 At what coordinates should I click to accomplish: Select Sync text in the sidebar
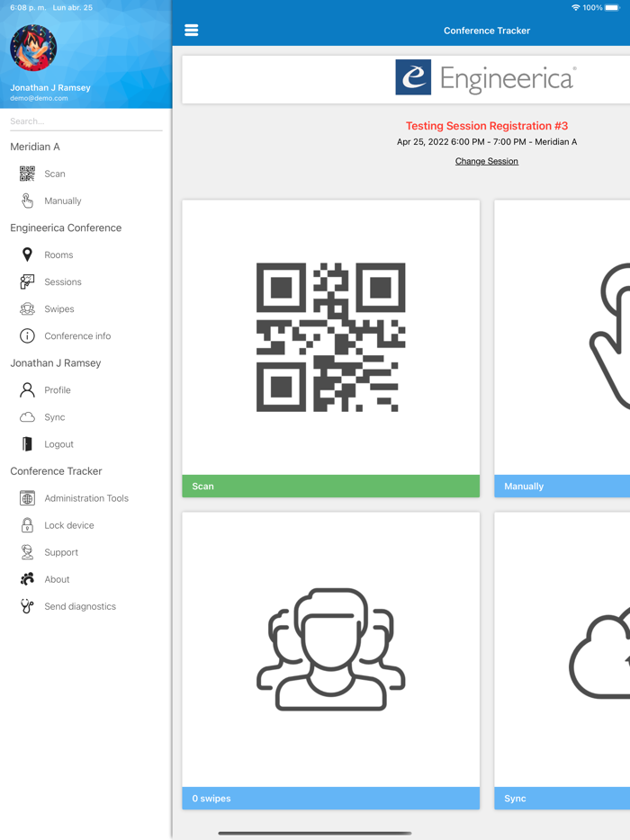point(55,417)
